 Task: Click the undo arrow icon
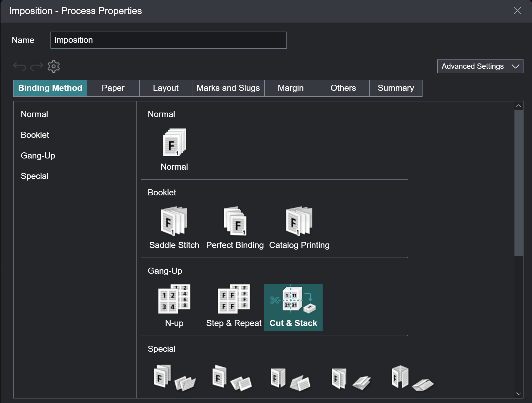tap(19, 66)
